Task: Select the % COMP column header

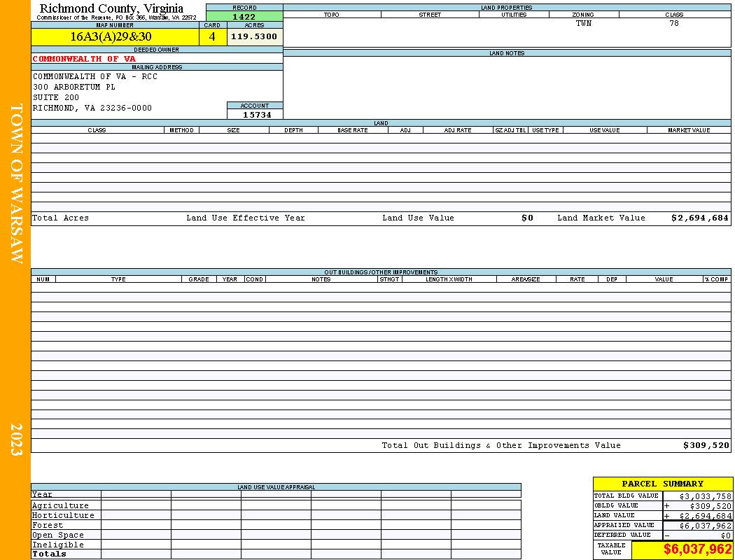Action: coord(717,279)
